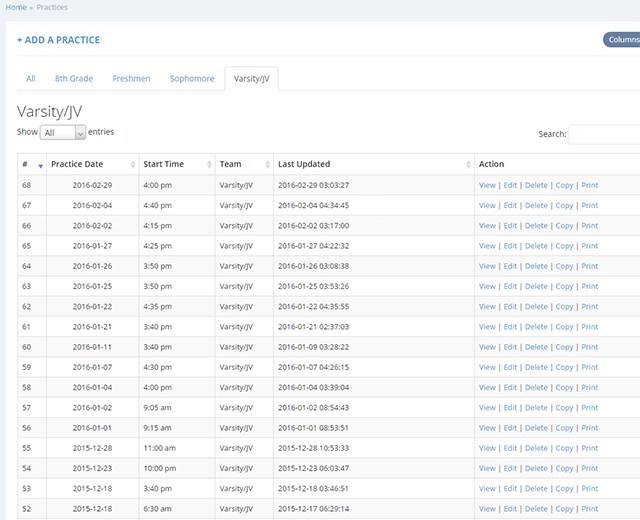Open the Columns visibility button
640x520 pixels.
[622, 40]
